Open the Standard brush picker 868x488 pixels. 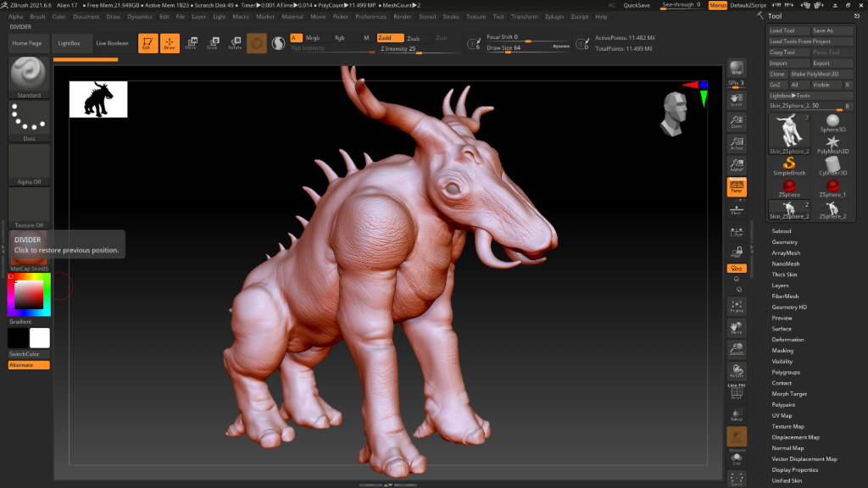pyautogui.click(x=29, y=77)
